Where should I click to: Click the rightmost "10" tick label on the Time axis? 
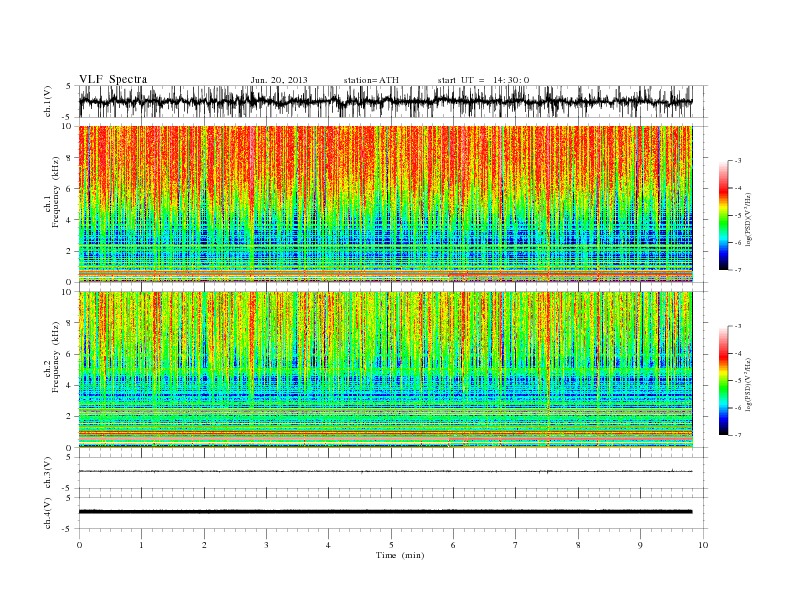[x=703, y=545]
